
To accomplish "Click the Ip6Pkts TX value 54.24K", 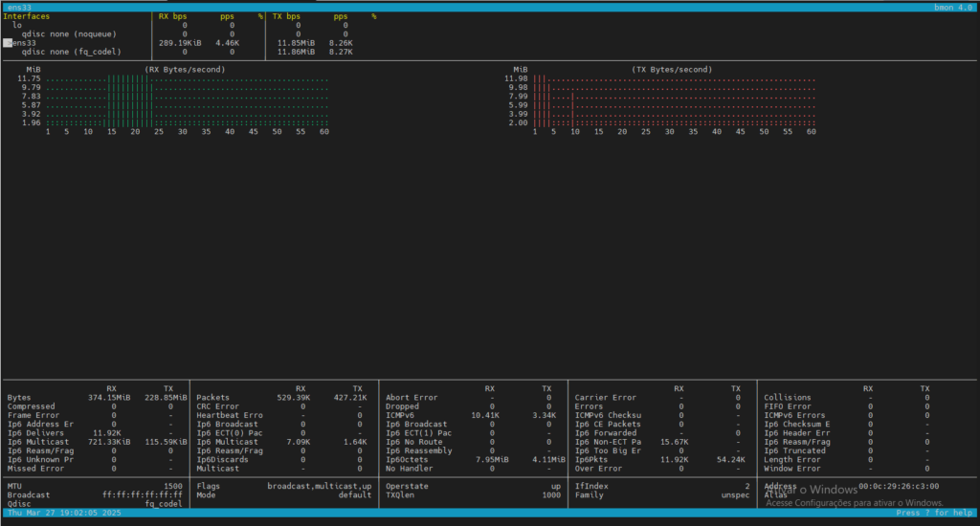I will (730, 460).
